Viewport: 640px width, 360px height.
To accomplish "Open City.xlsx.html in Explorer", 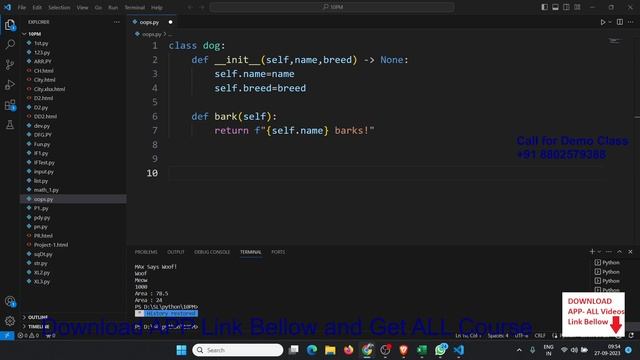I will click(49, 89).
